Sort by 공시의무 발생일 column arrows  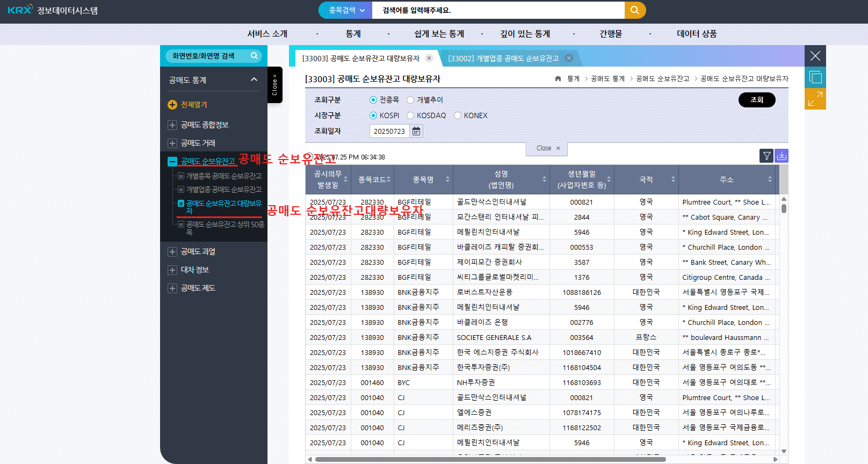pos(346,179)
